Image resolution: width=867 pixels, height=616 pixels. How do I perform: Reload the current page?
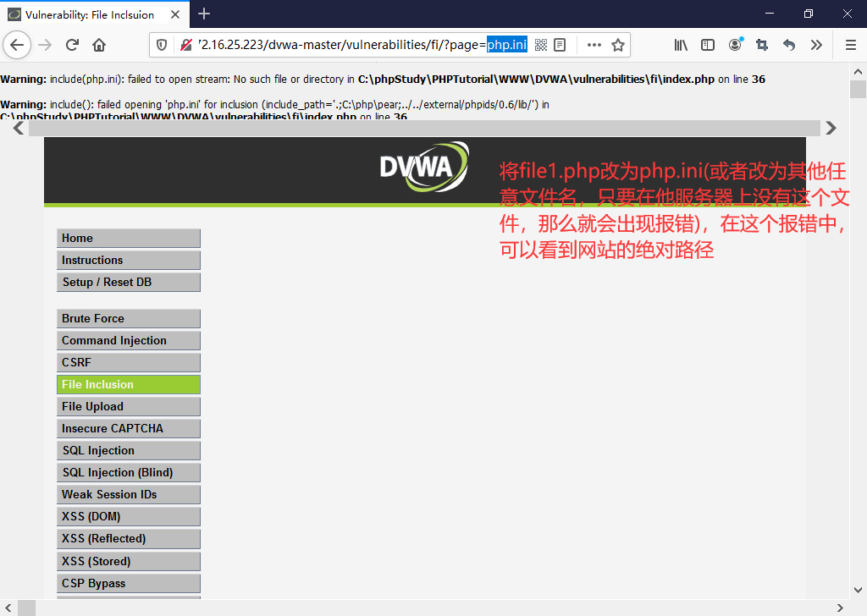(x=72, y=45)
